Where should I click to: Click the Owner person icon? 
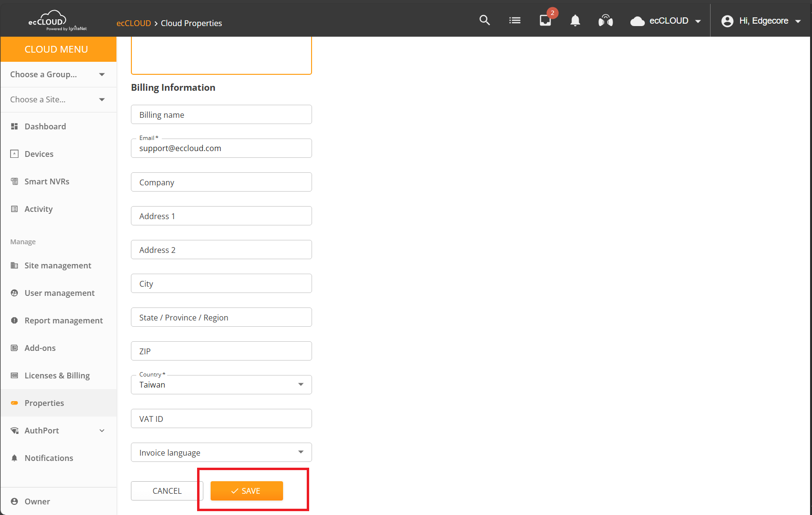click(x=14, y=501)
